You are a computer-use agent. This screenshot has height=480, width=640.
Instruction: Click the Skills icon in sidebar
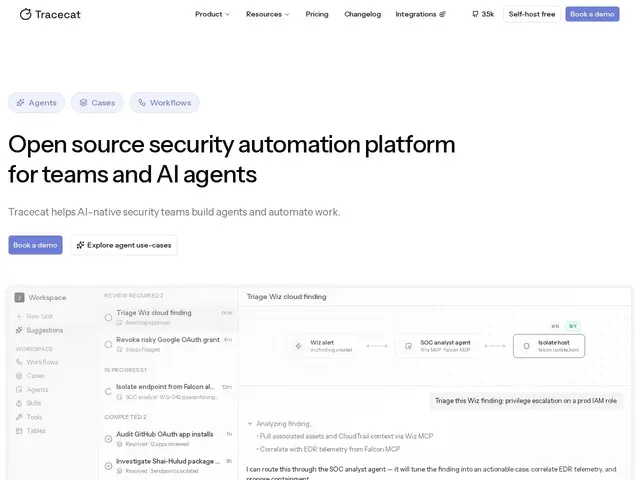pos(19,403)
